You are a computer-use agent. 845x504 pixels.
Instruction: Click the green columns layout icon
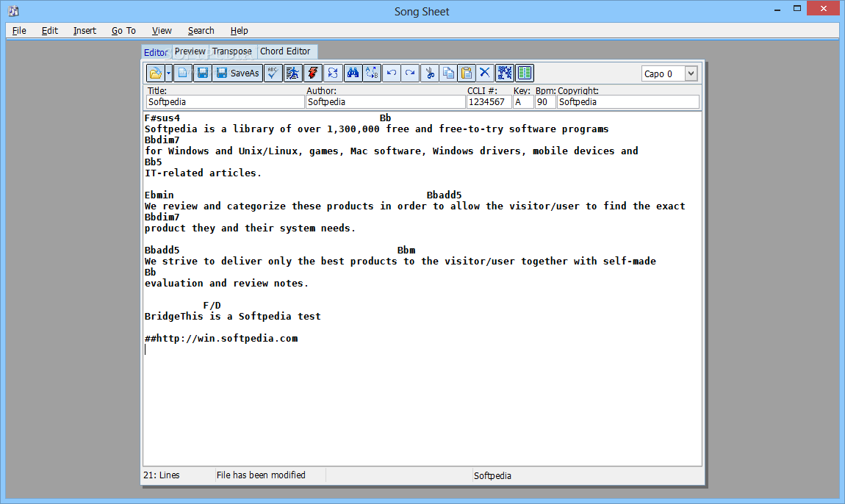click(525, 73)
